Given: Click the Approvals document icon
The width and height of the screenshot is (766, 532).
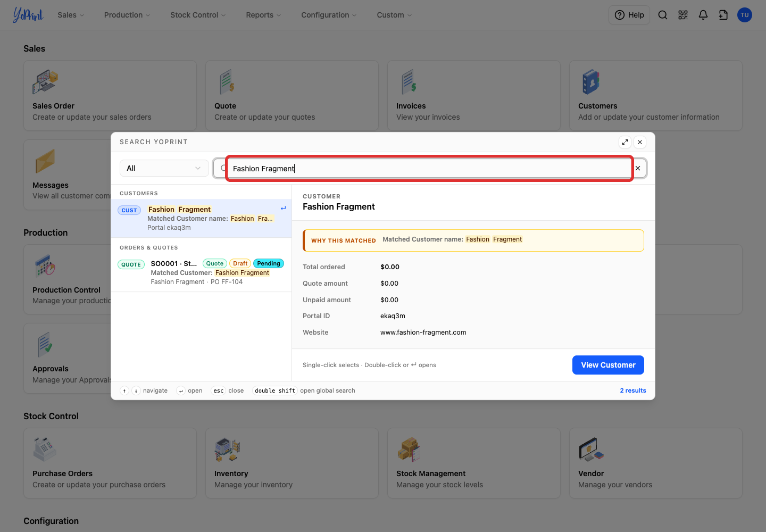Looking at the screenshot, I should pyautogui.click(x=45, y=345).
